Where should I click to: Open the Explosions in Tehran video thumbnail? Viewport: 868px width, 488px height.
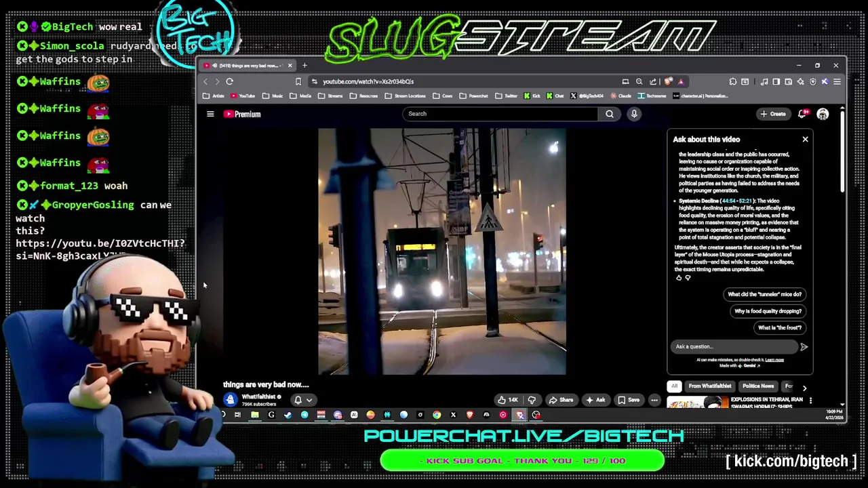click(x=697, y=403)
